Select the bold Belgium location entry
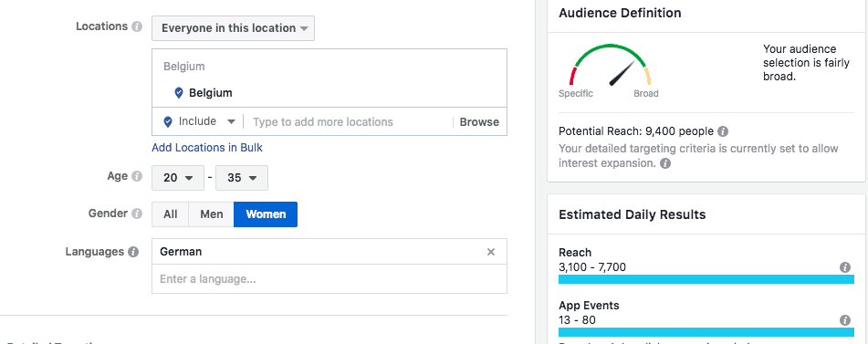 pyautogui.click(x=211, y=93)
